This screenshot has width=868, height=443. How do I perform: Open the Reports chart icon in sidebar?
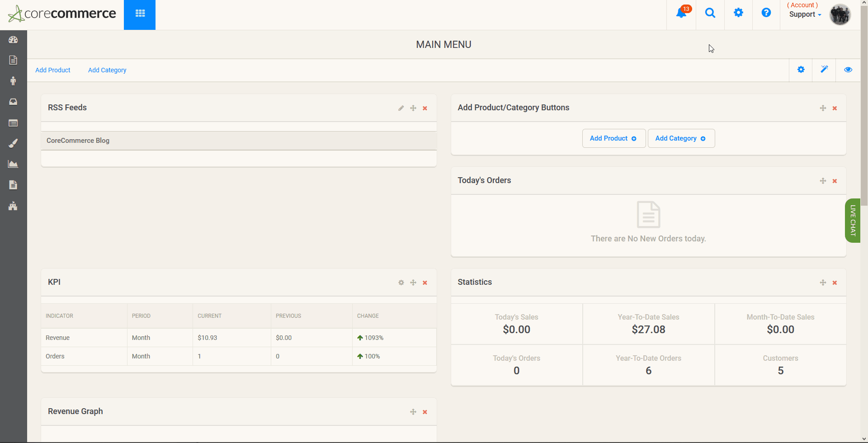tap(13, 164)
